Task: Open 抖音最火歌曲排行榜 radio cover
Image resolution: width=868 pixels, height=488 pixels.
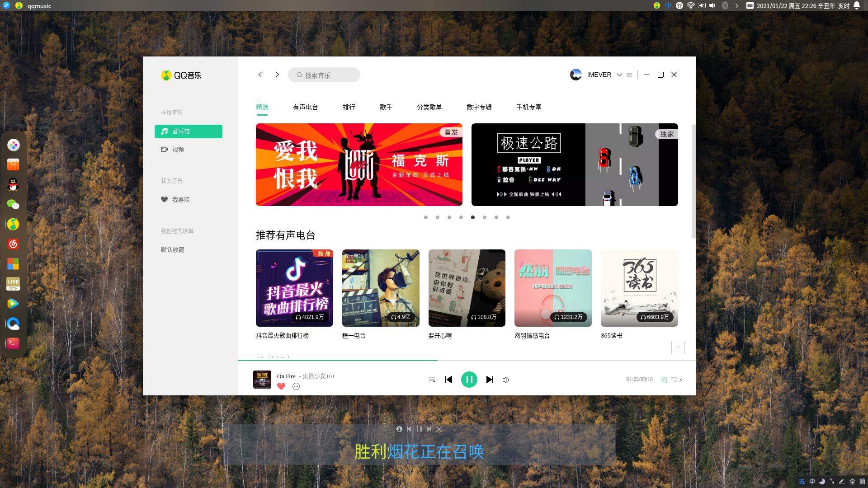Action: tap(294, 288)
